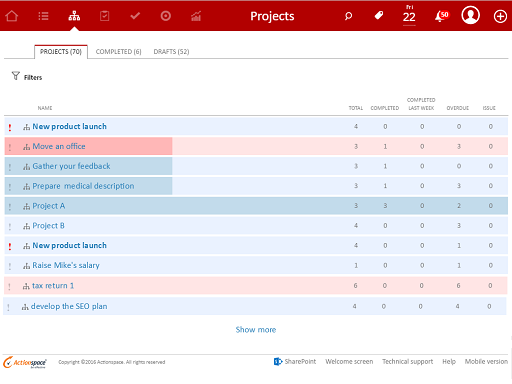Click the Show more link

pos(256,330)
